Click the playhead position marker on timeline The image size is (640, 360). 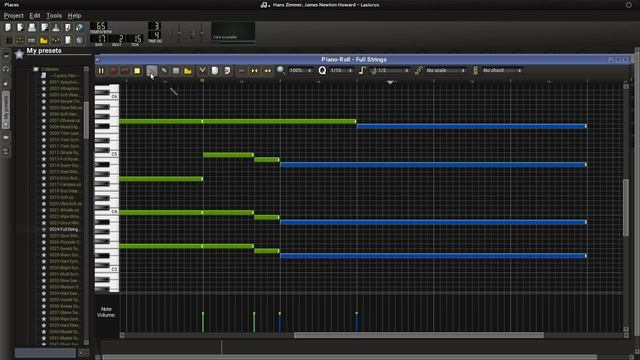tap(391, 82)
